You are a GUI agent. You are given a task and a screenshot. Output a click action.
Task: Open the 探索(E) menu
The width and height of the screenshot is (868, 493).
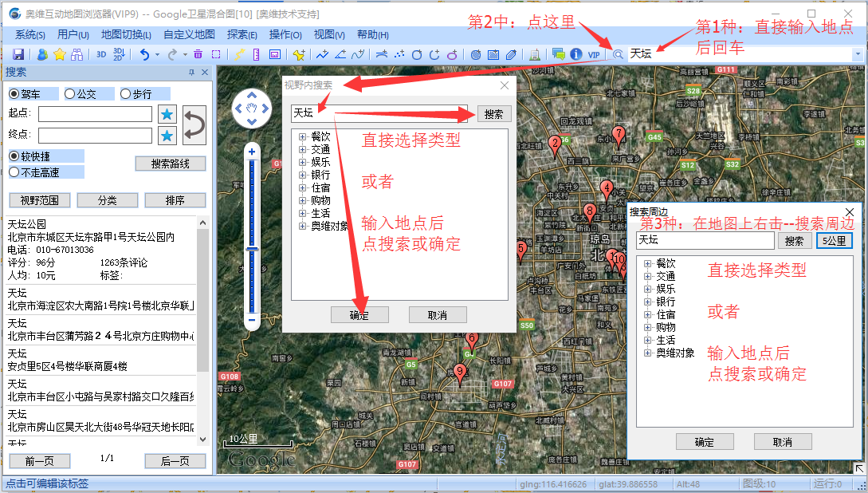(242, 35)
